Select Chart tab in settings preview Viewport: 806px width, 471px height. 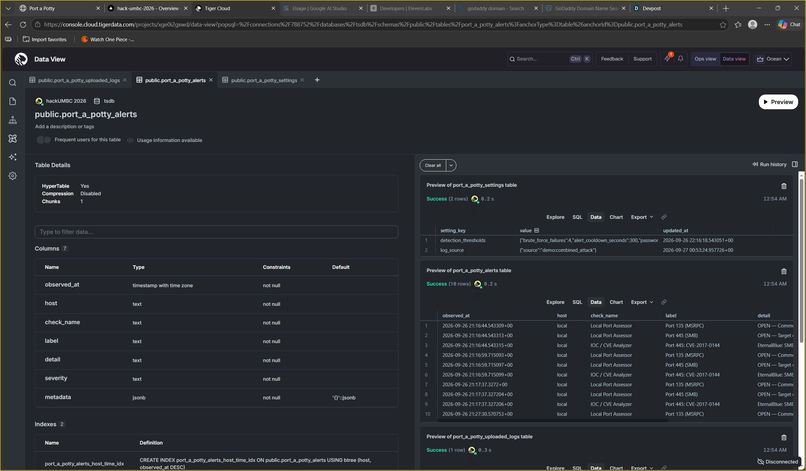point(616,217)
